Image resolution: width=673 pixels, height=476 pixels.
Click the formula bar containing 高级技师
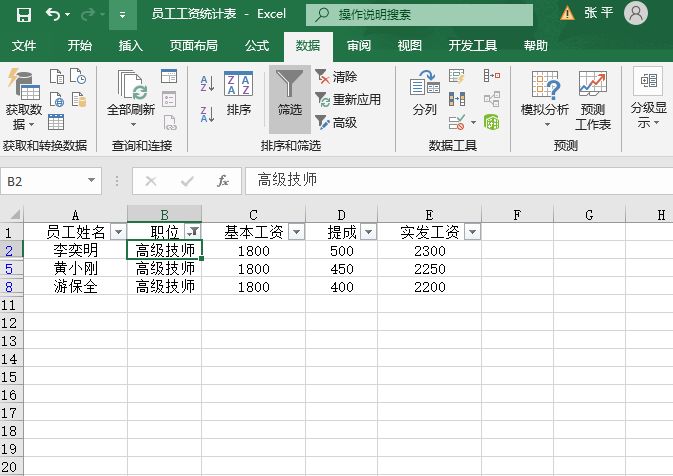[459, 180]
